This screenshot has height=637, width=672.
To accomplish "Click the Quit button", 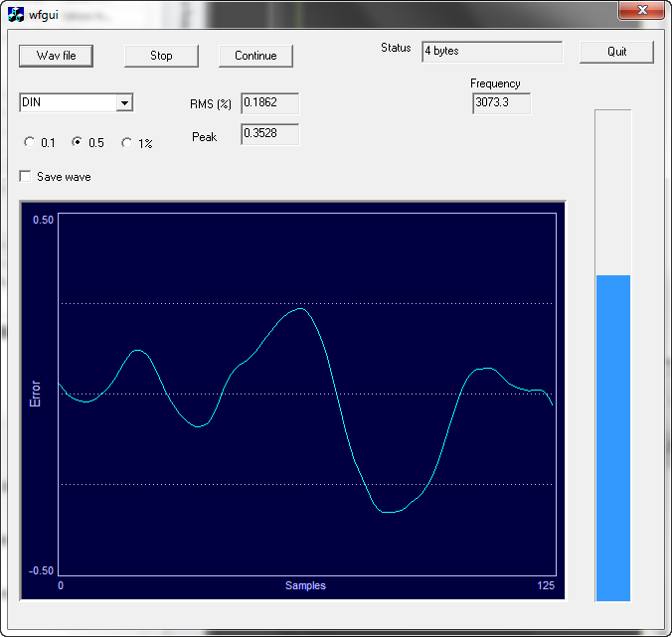I will 616,52.
